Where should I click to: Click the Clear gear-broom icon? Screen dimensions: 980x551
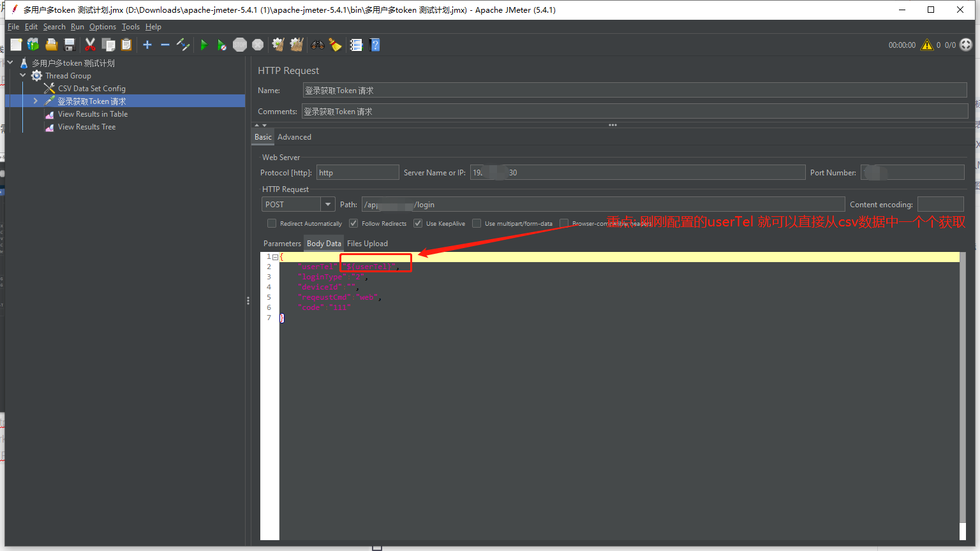278,45
